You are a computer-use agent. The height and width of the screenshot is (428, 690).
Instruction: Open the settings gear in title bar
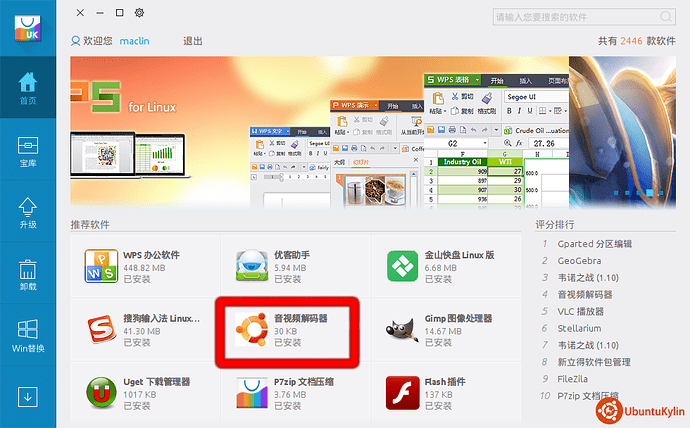139,13
